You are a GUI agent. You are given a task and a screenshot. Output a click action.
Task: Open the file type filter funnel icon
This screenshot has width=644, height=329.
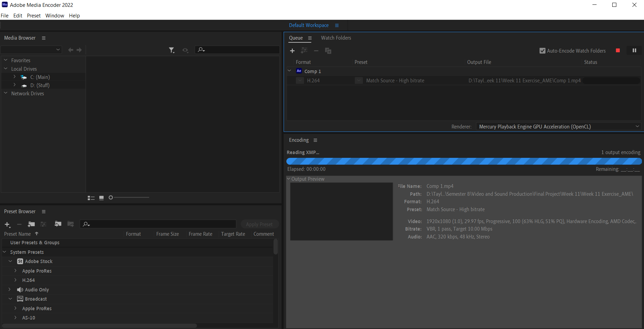172,50
